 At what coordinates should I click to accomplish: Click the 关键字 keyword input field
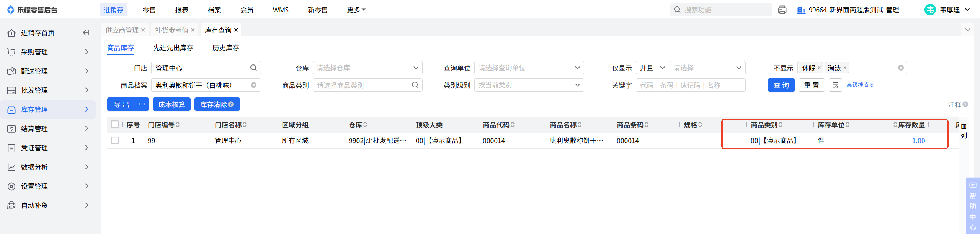click(690, 85)
